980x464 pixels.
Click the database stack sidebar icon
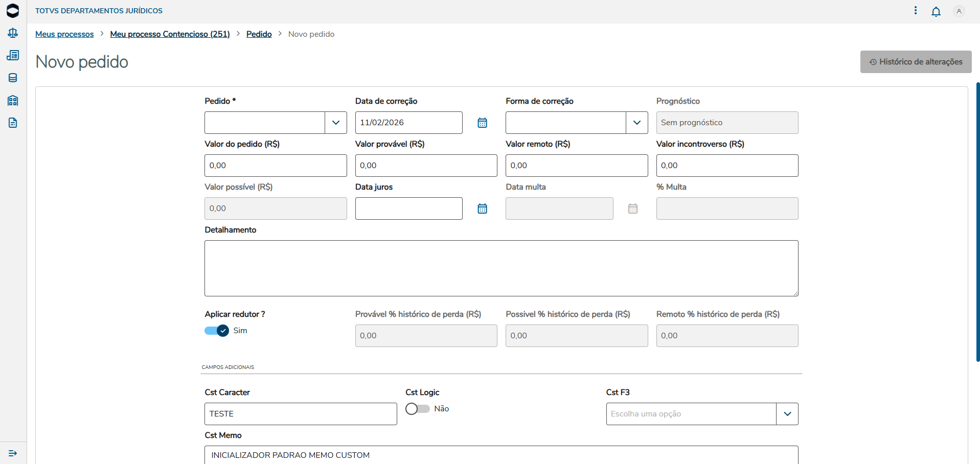tap(13, 78)
